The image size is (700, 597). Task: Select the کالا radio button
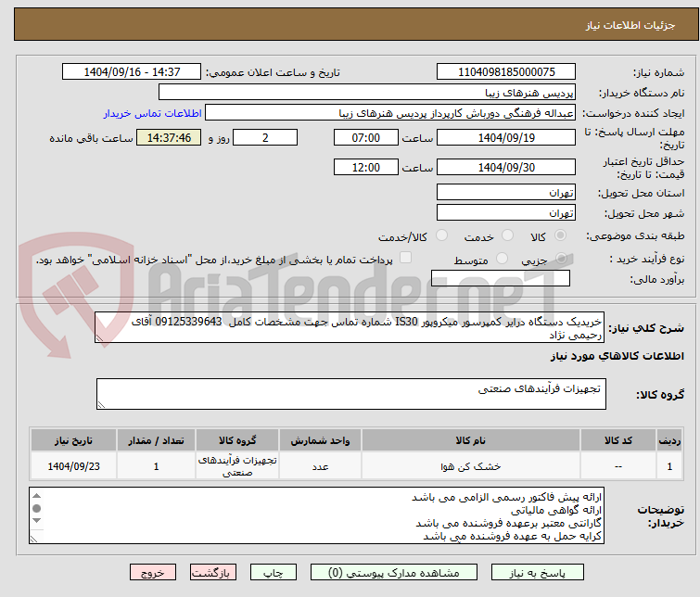[x=560, y=235]
